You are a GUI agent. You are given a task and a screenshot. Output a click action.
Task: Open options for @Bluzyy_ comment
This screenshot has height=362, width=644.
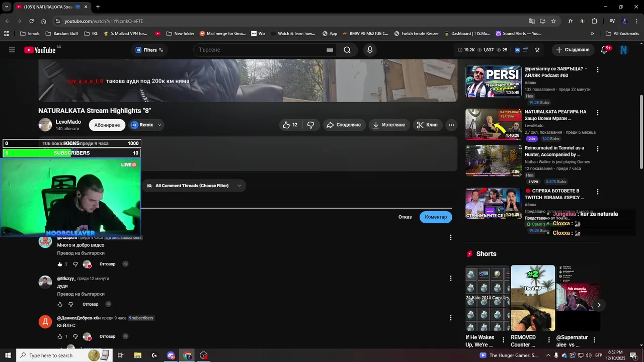point(451,278)
